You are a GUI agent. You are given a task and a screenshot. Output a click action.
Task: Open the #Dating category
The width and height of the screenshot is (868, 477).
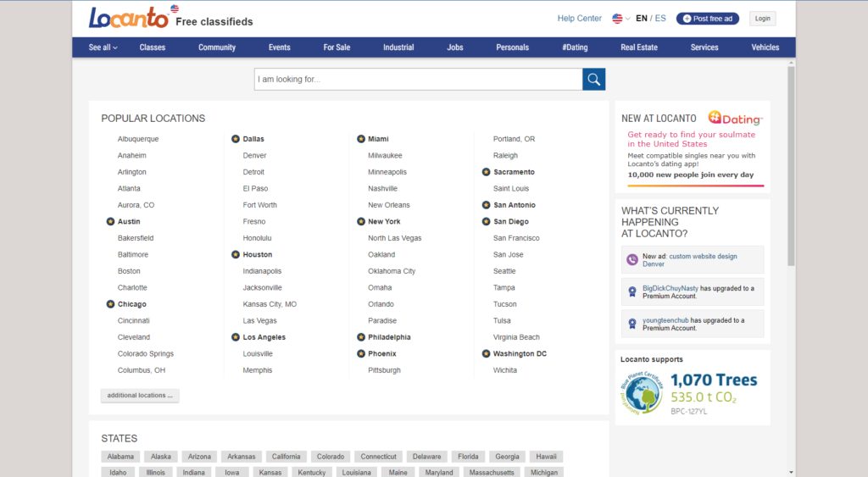point(576,47)
